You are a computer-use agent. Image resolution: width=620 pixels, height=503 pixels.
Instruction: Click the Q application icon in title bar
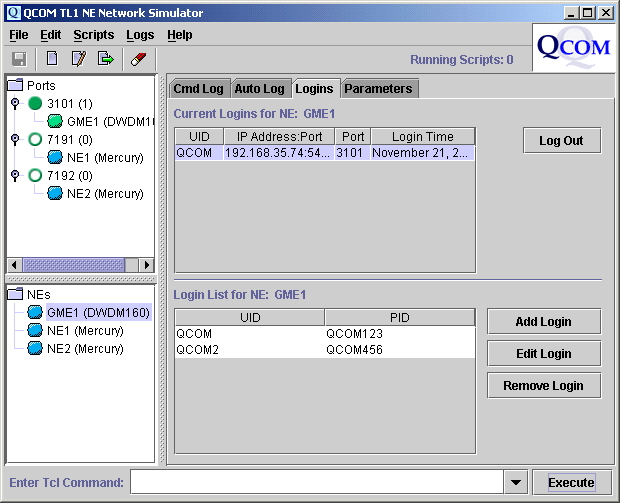14,13
